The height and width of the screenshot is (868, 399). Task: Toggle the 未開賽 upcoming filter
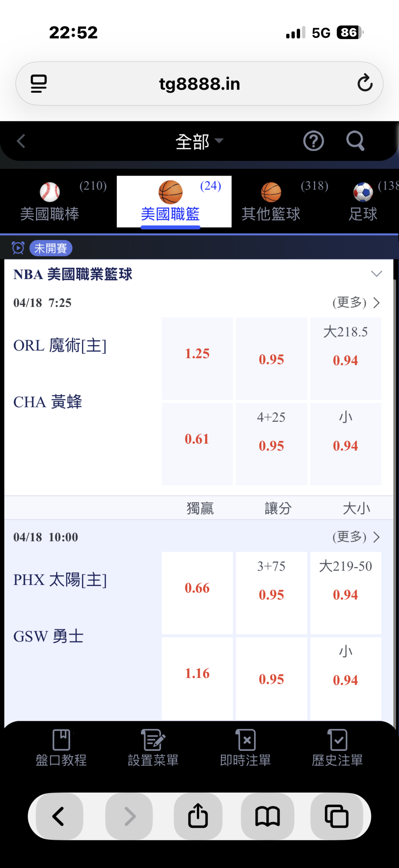[x=51, y=248]
